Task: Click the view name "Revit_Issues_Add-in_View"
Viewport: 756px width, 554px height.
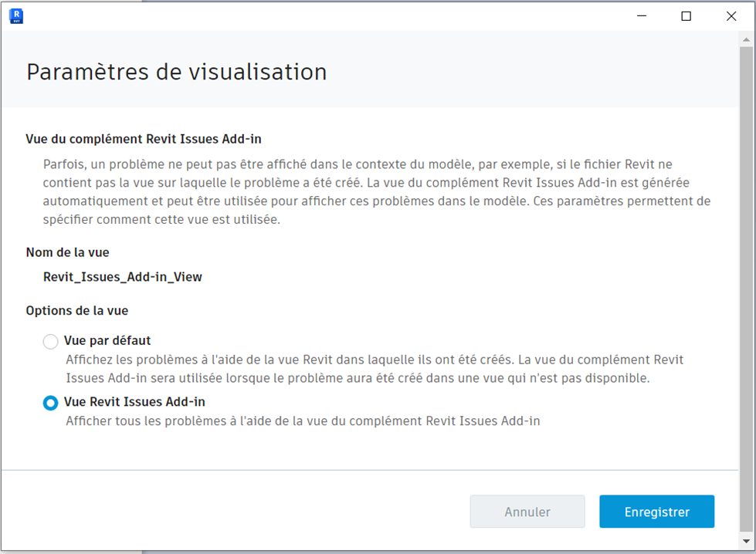Action: [123, 277]
